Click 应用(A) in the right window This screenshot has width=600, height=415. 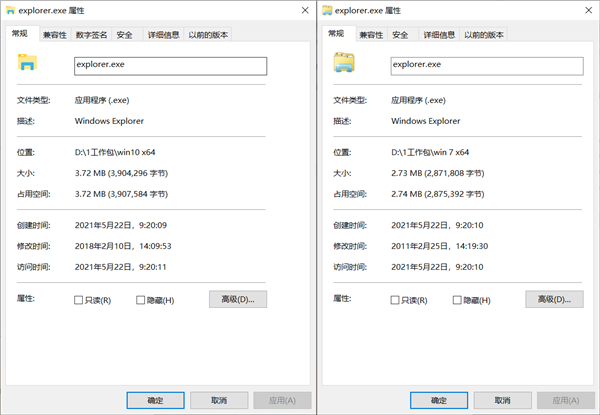[x=566, y=400]
